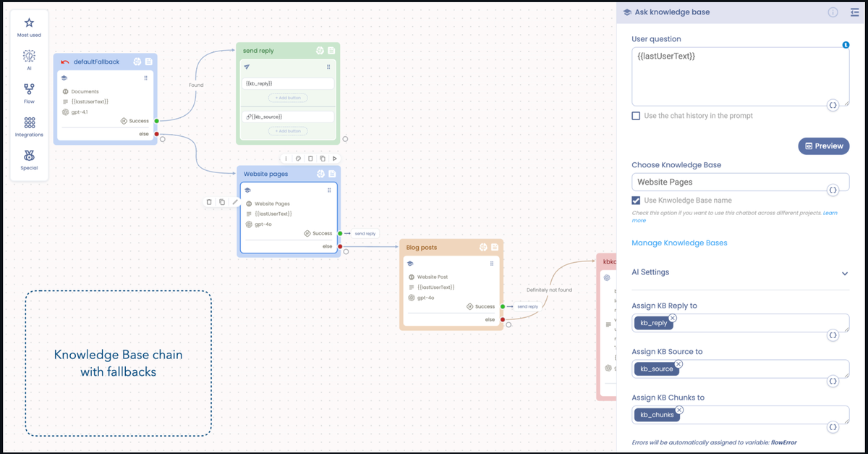Copy the selected Website Pages block
The height and width of the screenshot is (454, 868).
pyautogui.click(x=222, y=202)
